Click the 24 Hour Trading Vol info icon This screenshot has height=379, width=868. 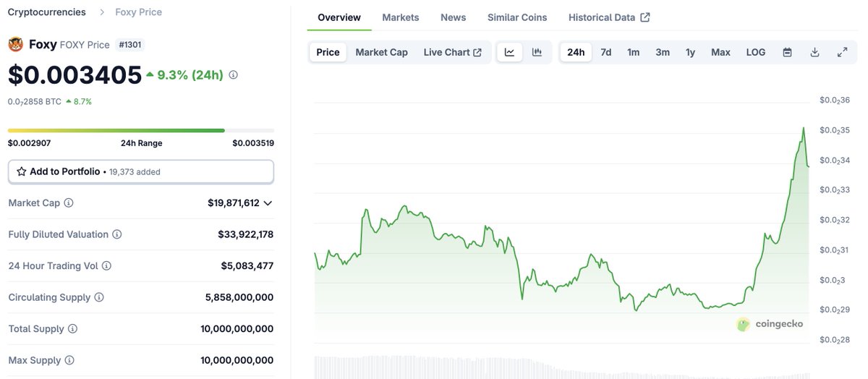click(x=106, y=266)
